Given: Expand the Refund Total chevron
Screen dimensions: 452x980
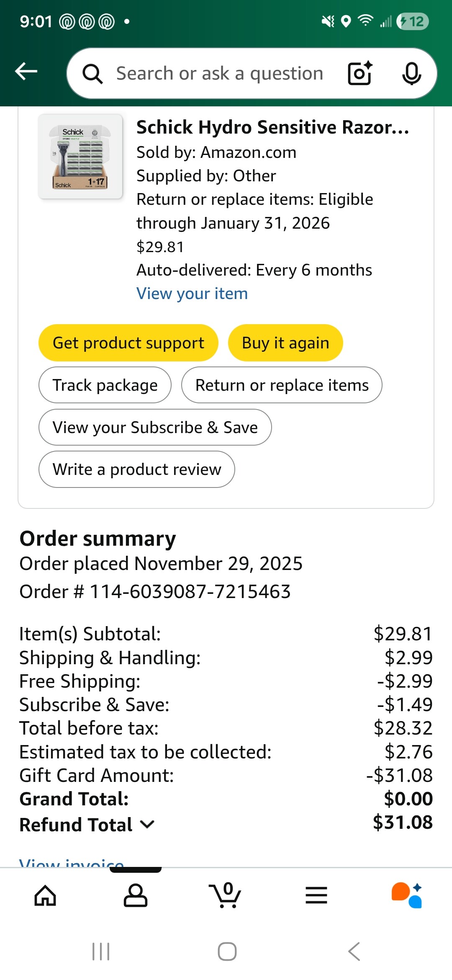Looking at the screenshot, I should 147,825.
